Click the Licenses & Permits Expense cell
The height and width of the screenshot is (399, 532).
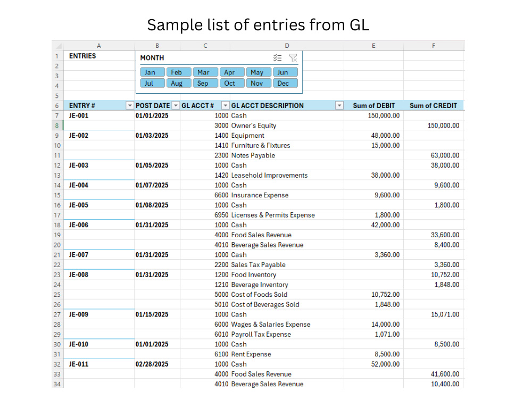(287, 215)
